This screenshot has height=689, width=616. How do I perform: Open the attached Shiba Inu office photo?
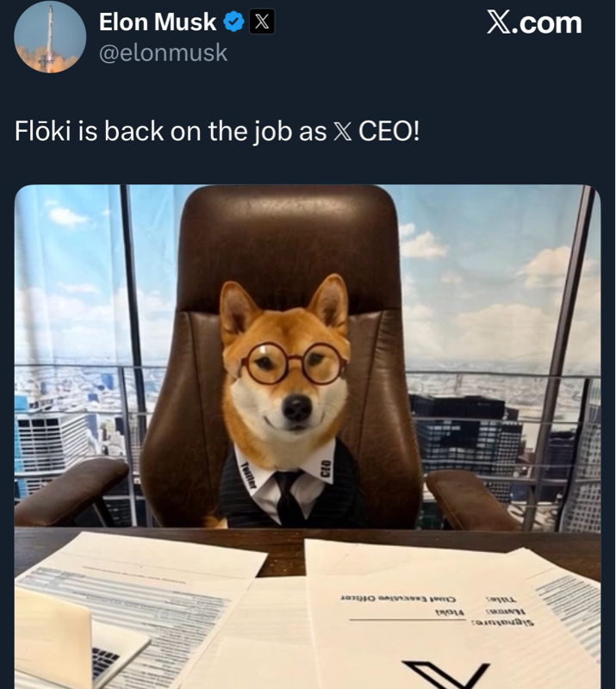click(x=308, y=437)
